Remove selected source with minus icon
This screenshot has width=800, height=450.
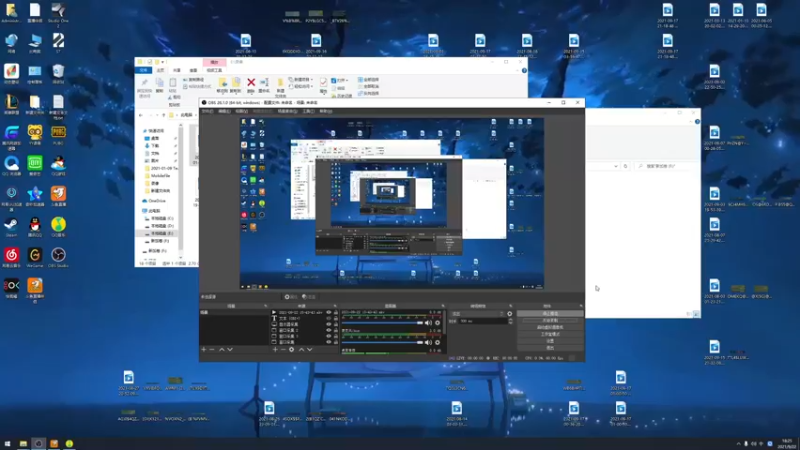(x=283, y=349)
